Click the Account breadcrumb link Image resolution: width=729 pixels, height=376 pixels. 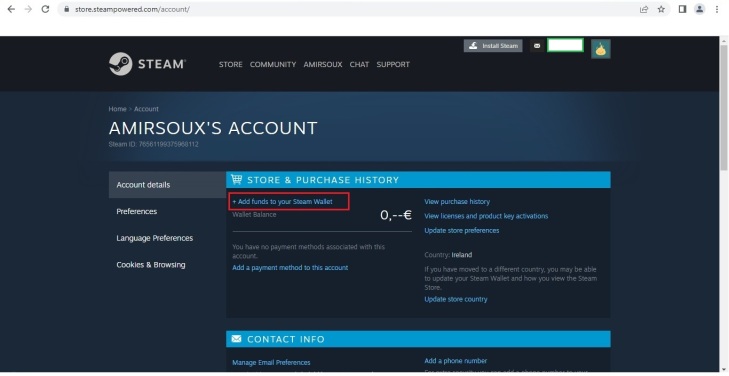coord(146,109)
